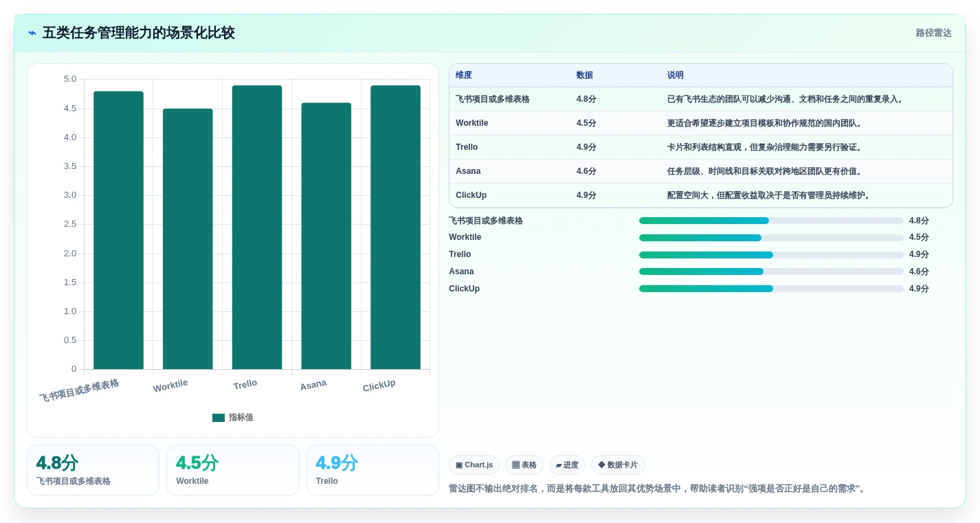Image resolution: width=980 pixels, height=523 pixels.
Task: Click the 数据卡片 tag chip
Action: tap(618, 465)
